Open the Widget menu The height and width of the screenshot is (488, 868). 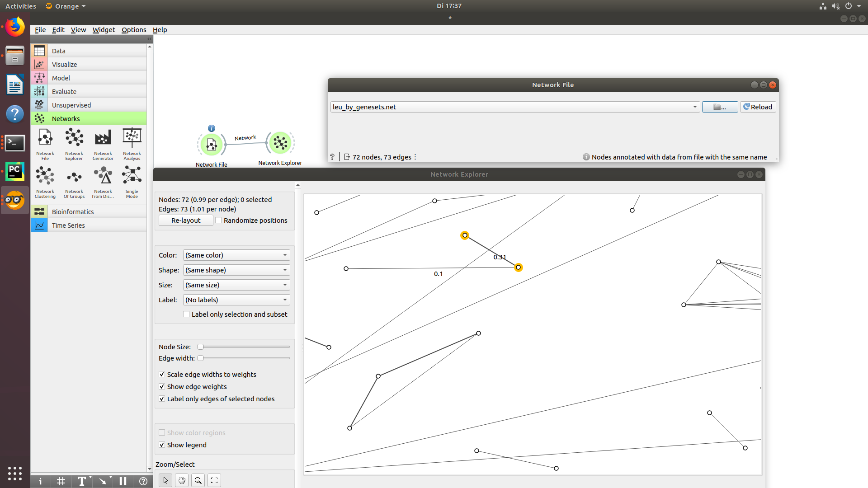coord(104,30)
